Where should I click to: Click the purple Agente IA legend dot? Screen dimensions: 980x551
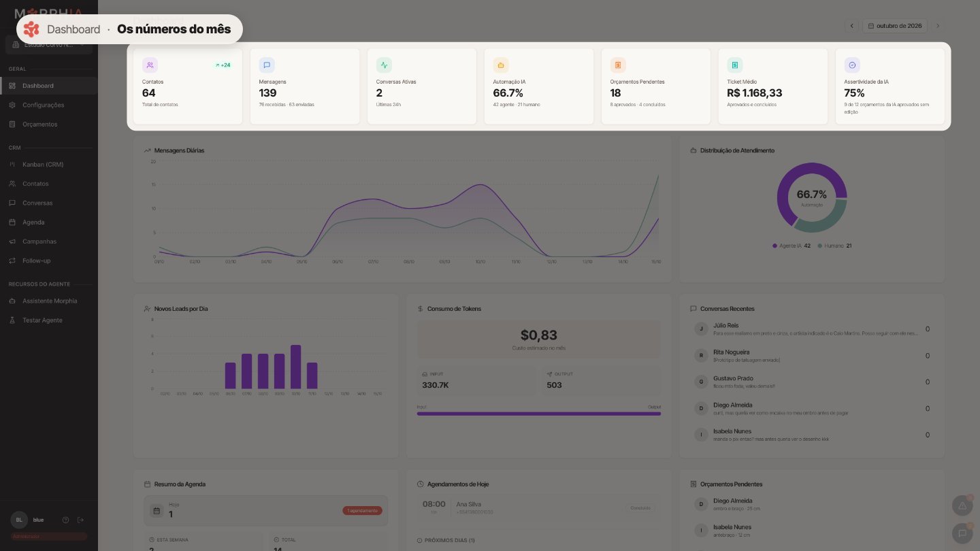(774, 246)
